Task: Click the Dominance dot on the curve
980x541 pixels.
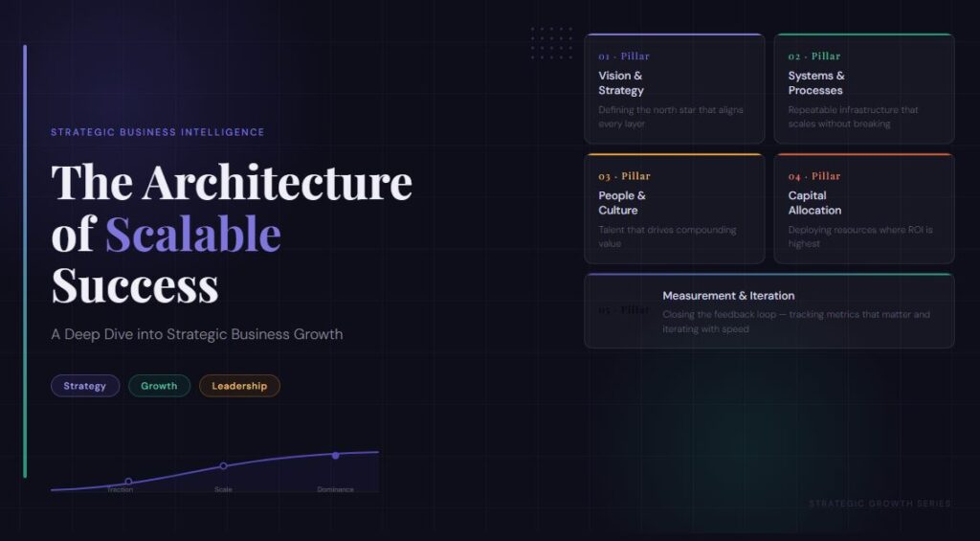Action: tap(335, 456)
